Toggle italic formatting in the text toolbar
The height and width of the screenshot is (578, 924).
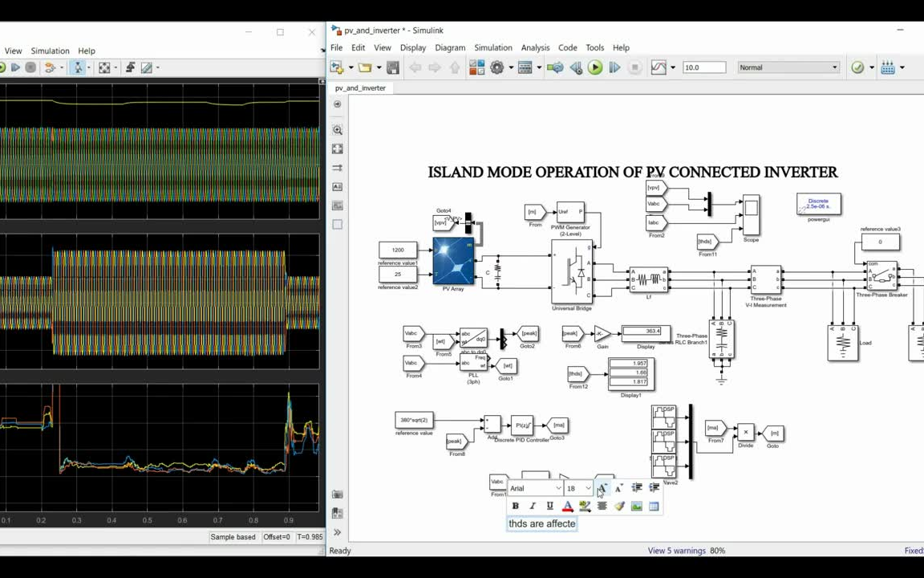533,506
